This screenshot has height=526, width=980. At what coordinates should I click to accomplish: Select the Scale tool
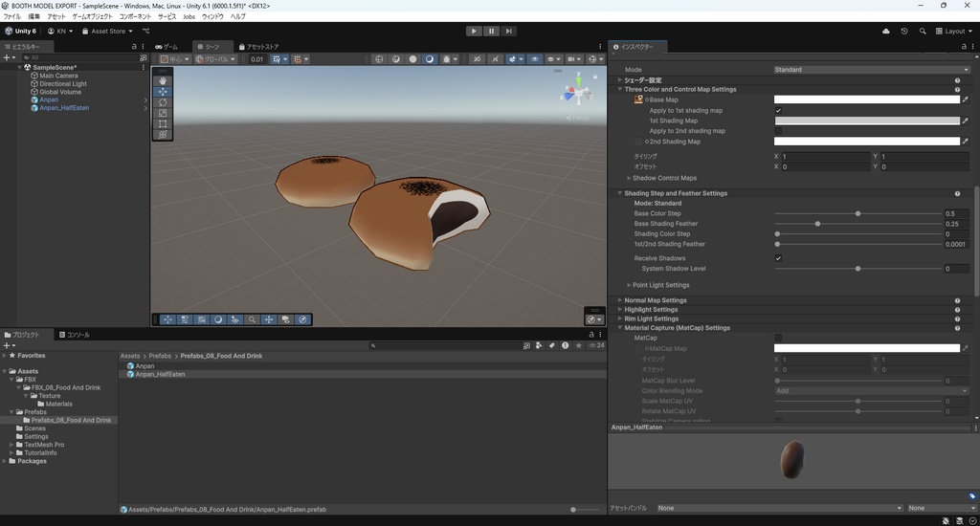tap(163, 113)
